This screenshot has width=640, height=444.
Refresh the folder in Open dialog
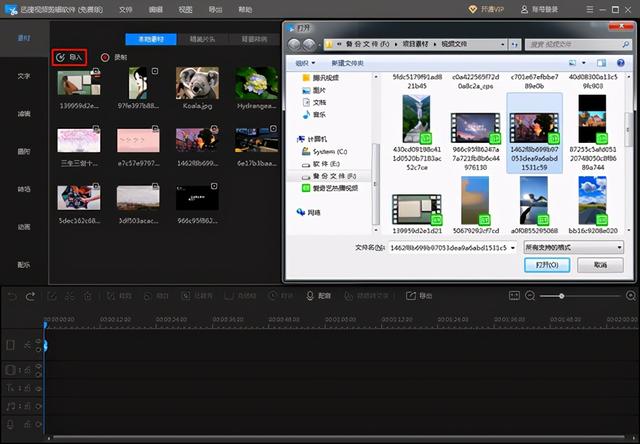coord(515,44)
